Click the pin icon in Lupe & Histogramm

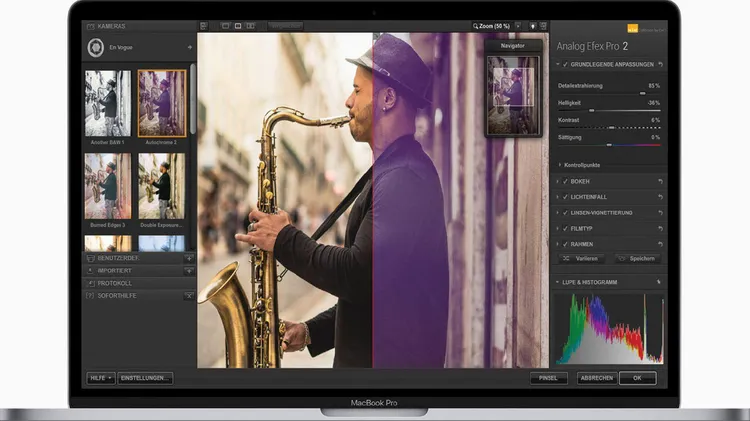[x=659, y=282]
